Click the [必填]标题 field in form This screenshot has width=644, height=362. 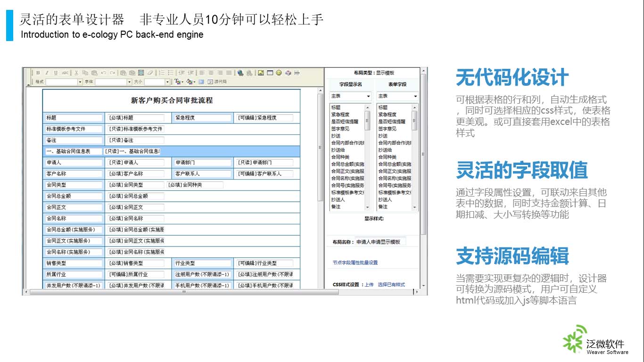pos(135,118)
